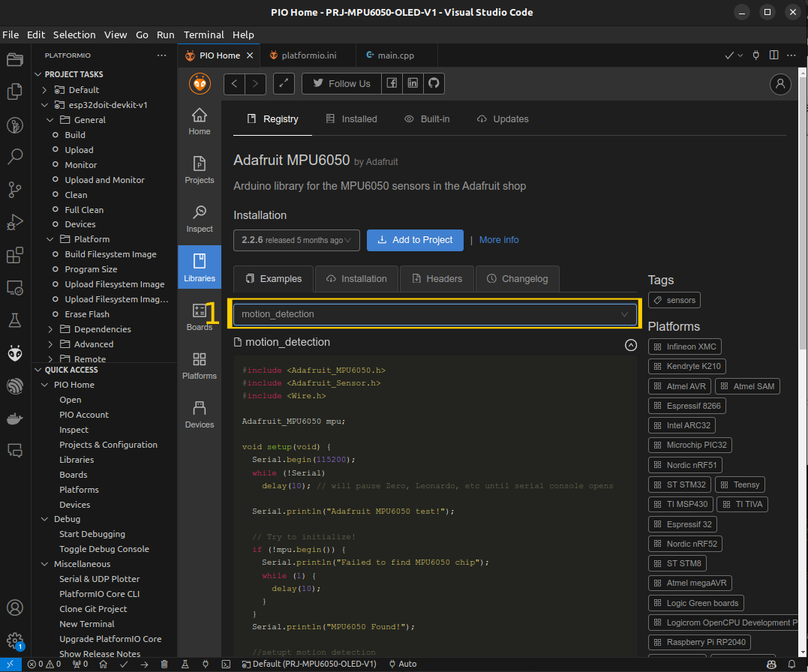Image resolution: width=808 pixels, height=672 pixels.
Task: Click the PlatformIO Build checkmark in the status bar
Action: click(x=124, y=664)
